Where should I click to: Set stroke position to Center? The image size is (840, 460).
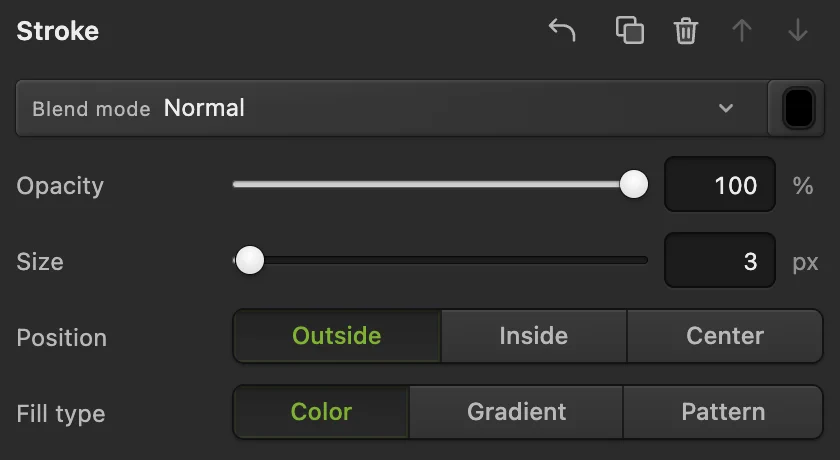[x=724, y=336]
